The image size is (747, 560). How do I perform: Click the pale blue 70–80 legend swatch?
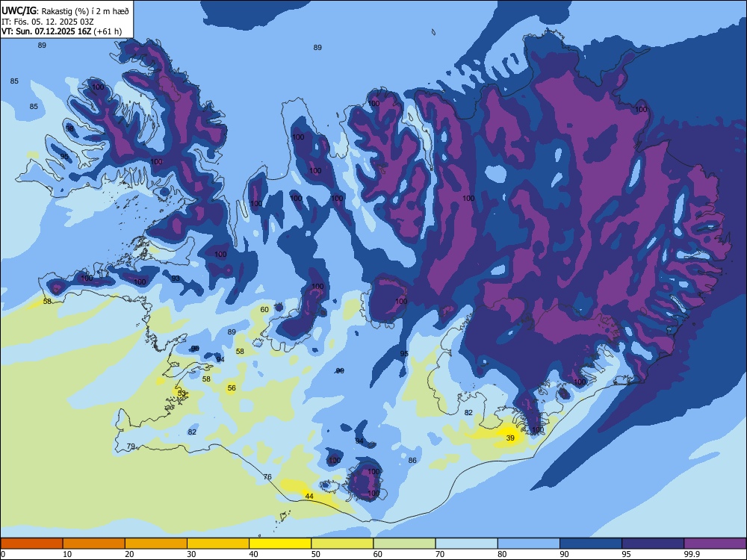coord(466,544)
